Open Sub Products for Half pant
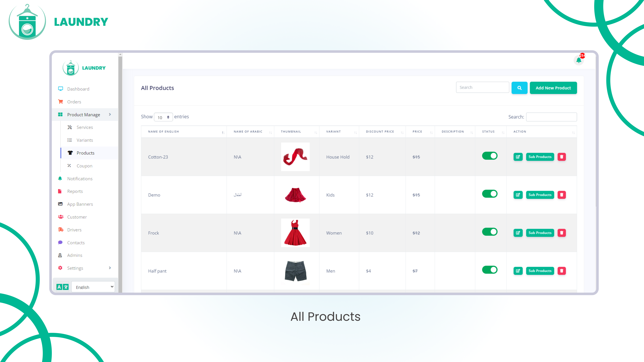Image resolution: width=644 pixels, height=362 pixels. coord(540,271)
